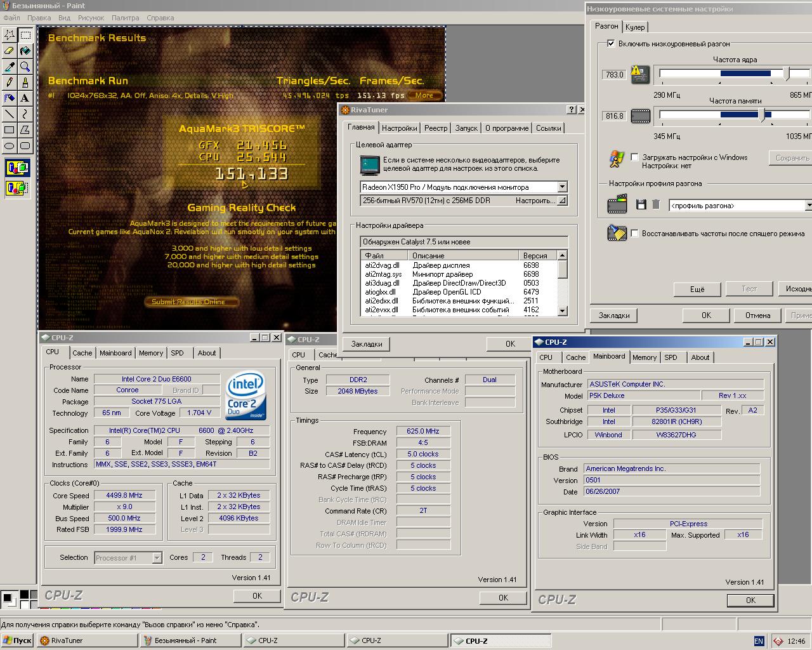Click OK in the CPU-Z processor window
This screenshot has width=812, height=650.
tap(257, 596)
